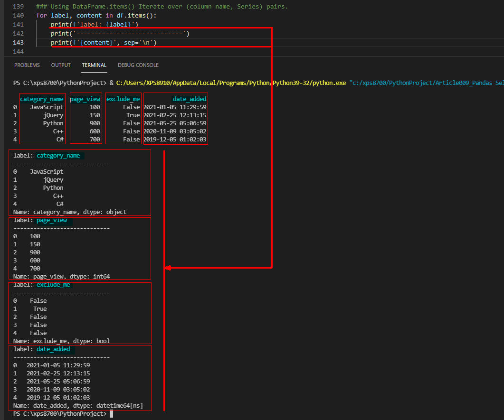Open the DEBUG CONSOLE tab
504x420 pixels.
click(138, 65)
